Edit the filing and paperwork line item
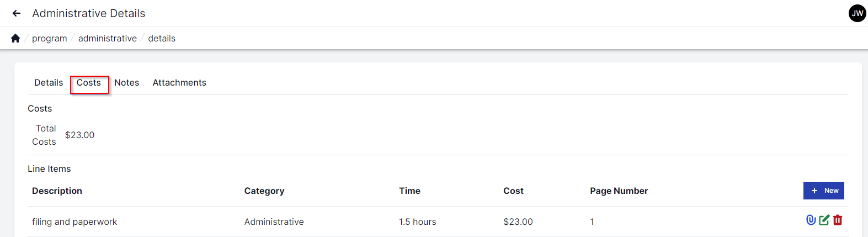 pyautogui.click(x=824, y=220)
